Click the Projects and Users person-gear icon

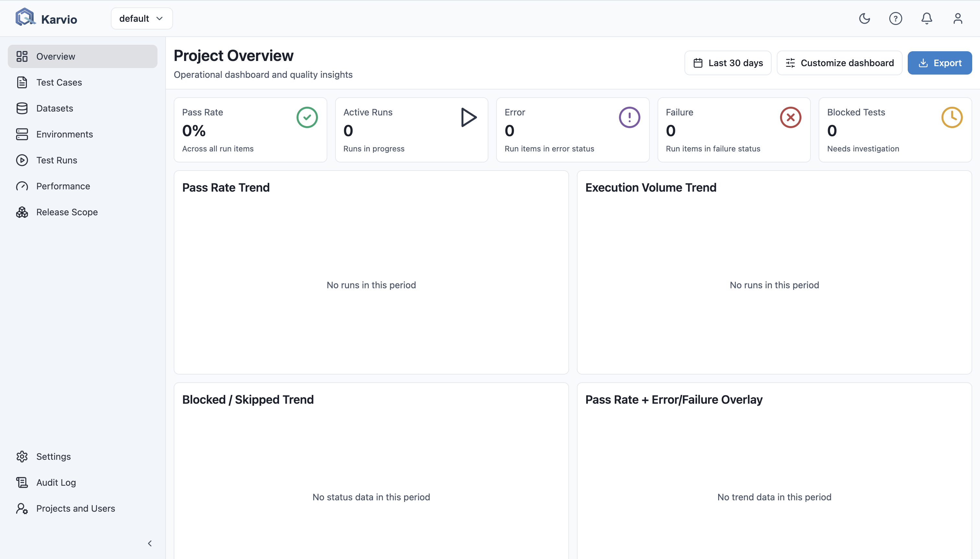tap(22, 508)
